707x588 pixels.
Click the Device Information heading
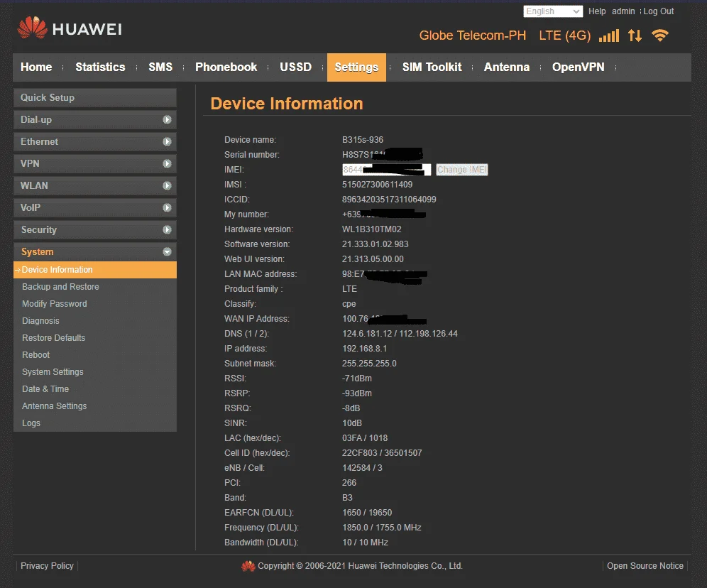pos(287,104)
